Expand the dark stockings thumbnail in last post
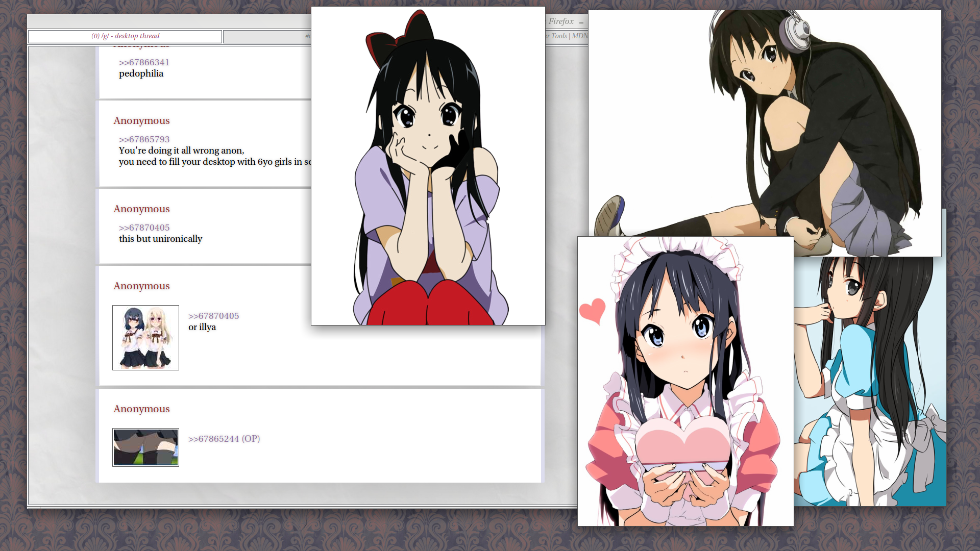This screenshot has width=980, height=551. [x=145, y=447]
